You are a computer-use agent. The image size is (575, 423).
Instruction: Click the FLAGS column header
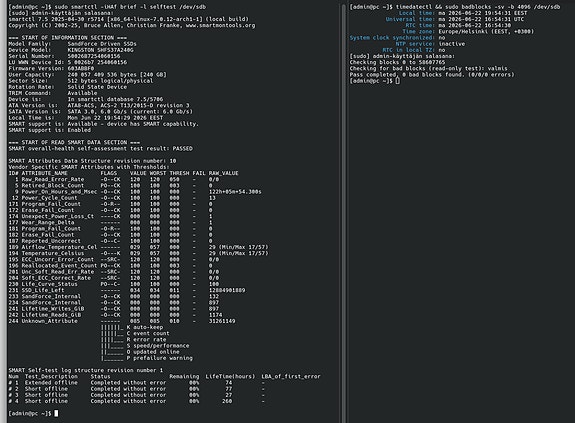[109, 173]
